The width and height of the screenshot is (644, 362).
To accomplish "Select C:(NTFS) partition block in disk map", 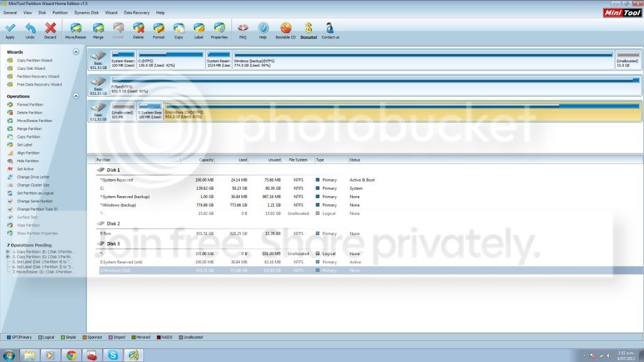I will (171, 60).
